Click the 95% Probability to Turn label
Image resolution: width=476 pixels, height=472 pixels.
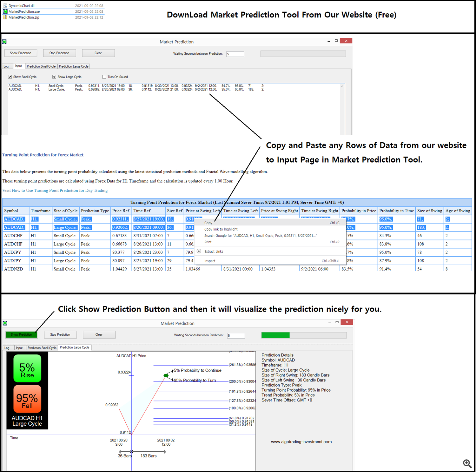click(x=195, y=380)
